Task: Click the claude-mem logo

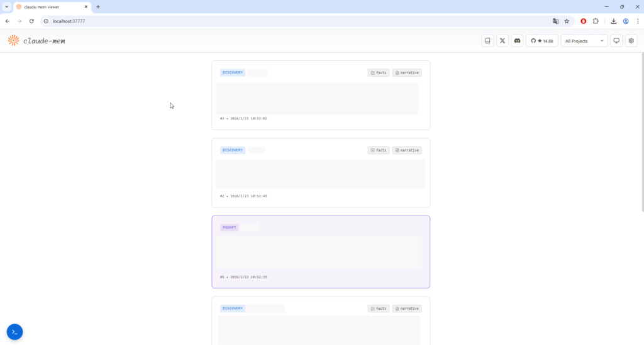Action: pos(36,41)
